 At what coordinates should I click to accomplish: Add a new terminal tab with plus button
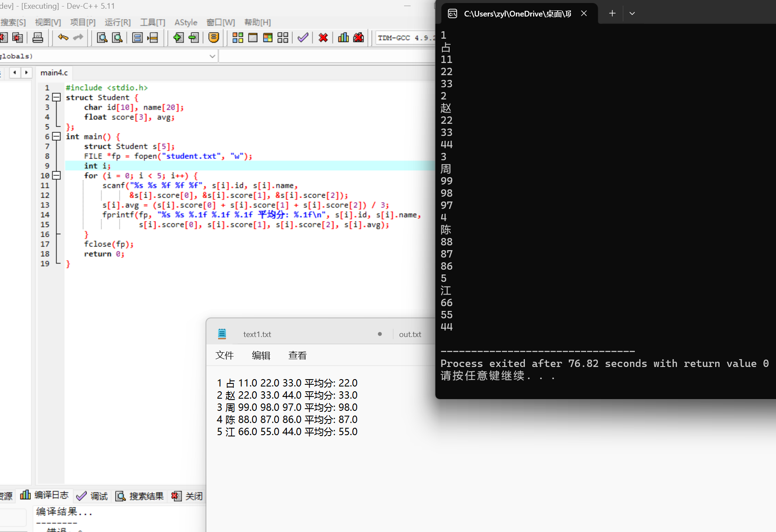click(x=612, y=13)
